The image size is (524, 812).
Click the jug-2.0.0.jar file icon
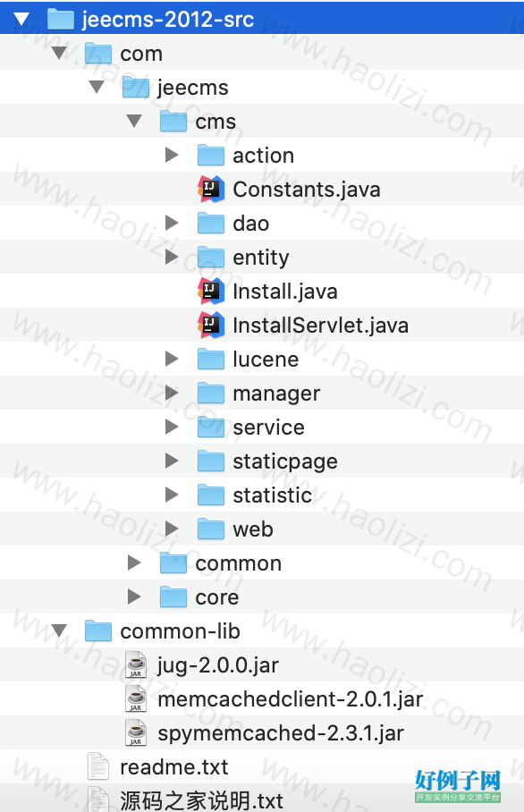pyautogui.click(x=136, y=665)
